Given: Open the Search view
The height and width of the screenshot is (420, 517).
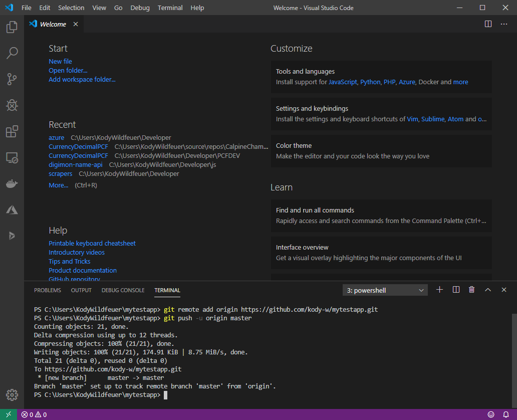Looking at the screenshot, I should 12,53.
